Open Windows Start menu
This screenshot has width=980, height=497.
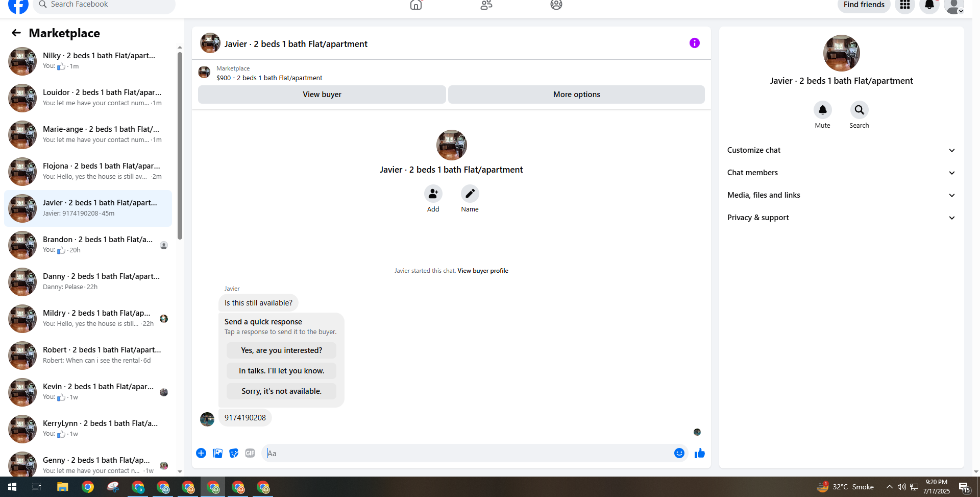(x=12, y=487)
